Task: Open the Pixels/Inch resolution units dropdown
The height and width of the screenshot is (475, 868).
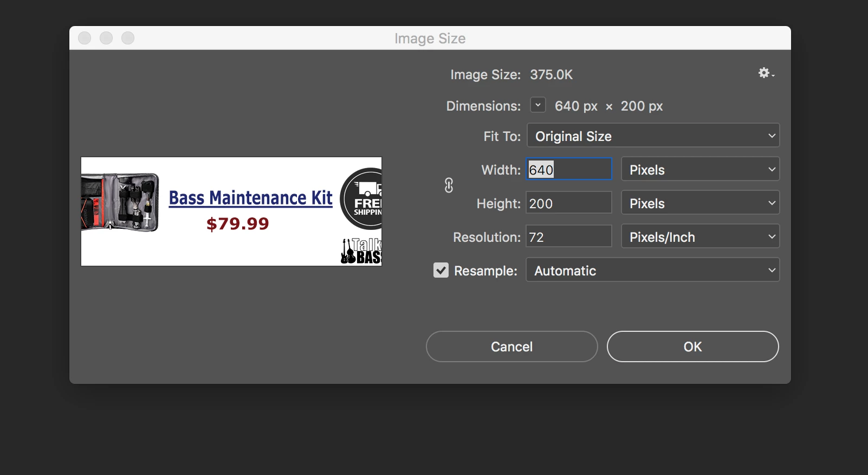Action: click(x=700, y=236)
